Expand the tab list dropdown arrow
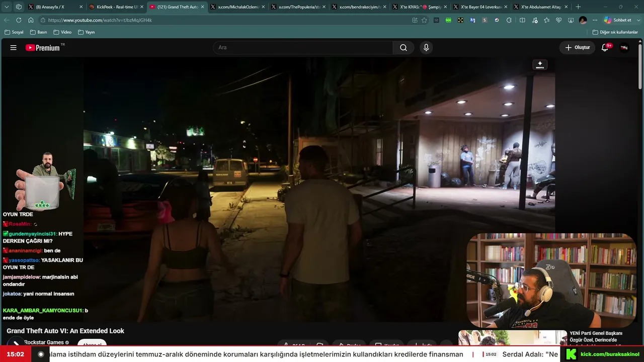The width and height of the screenshot is (644, 362). click(6, 7)
